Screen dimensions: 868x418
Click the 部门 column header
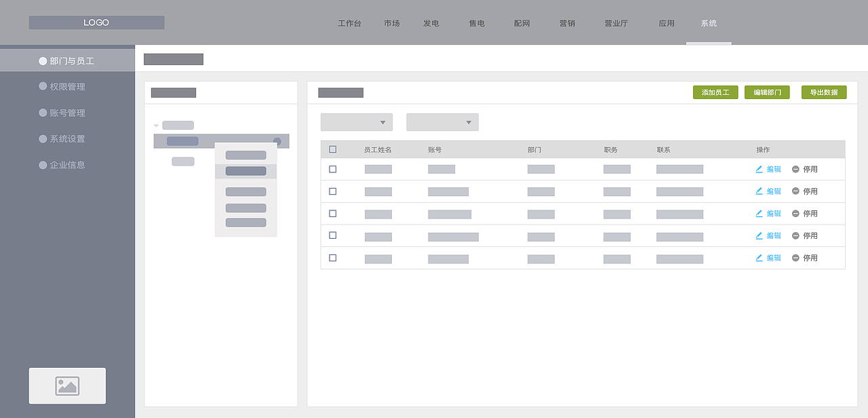pyautogui.click(x=534, y=150)
